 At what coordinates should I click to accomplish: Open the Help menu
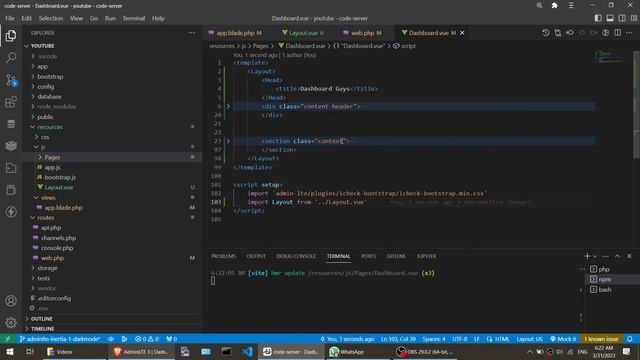158,18
